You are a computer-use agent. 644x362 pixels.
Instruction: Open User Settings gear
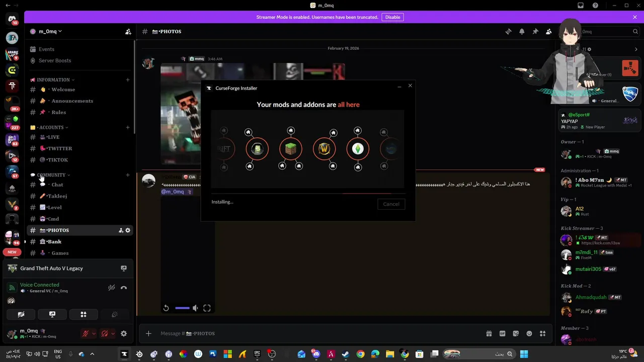pos(124,333)
